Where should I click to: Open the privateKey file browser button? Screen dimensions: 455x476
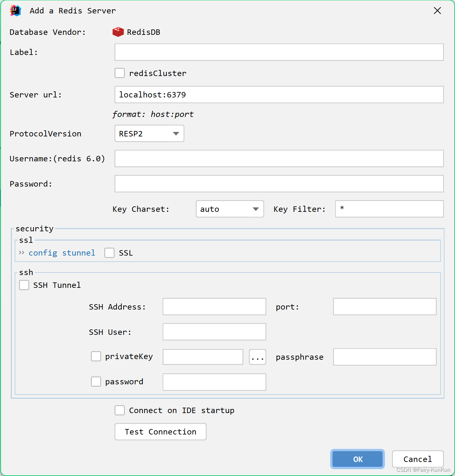(257, 357)
